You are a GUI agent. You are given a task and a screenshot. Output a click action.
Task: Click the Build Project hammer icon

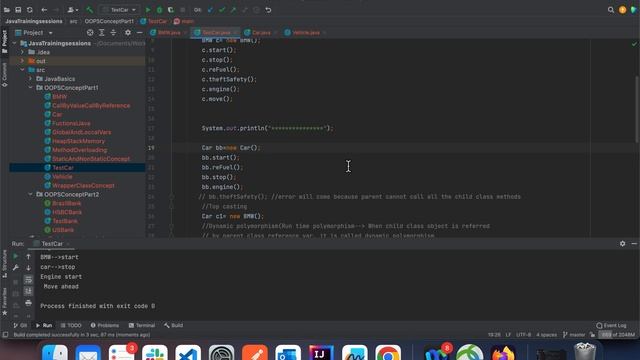click(90, 10)
